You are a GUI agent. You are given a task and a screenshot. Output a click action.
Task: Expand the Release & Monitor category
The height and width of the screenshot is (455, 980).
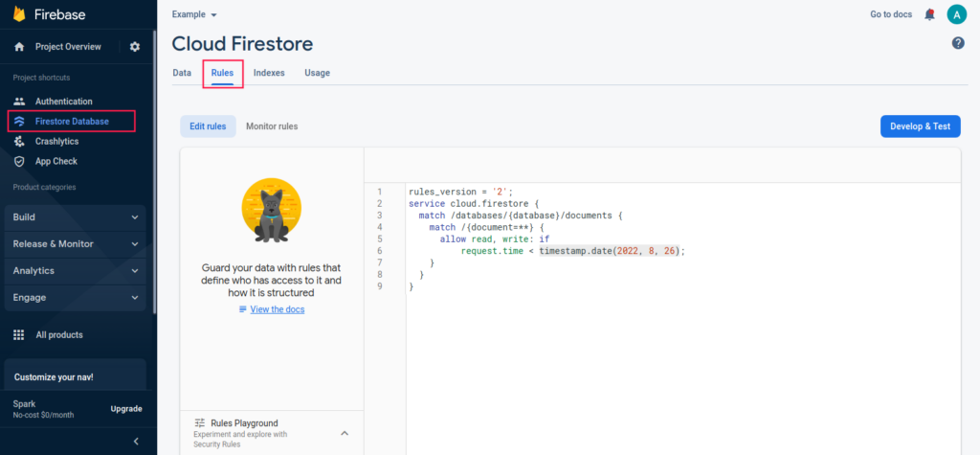coord(75,244)
